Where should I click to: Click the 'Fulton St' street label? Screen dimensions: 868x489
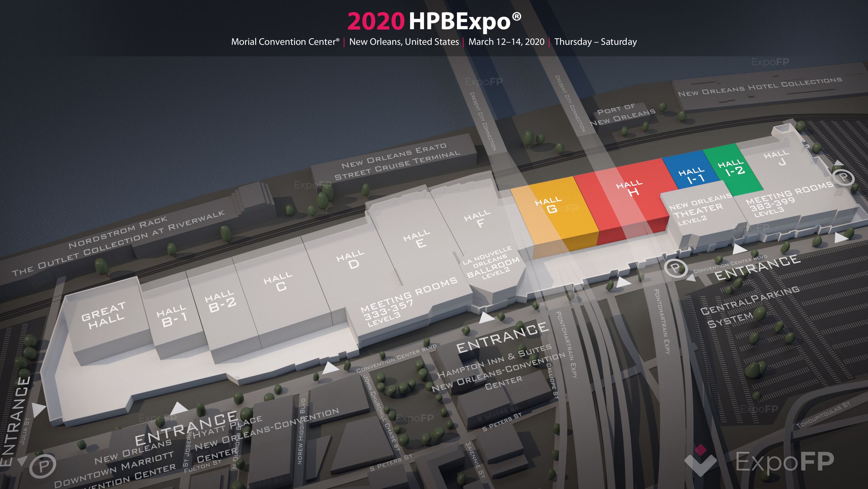click(202, 466)
